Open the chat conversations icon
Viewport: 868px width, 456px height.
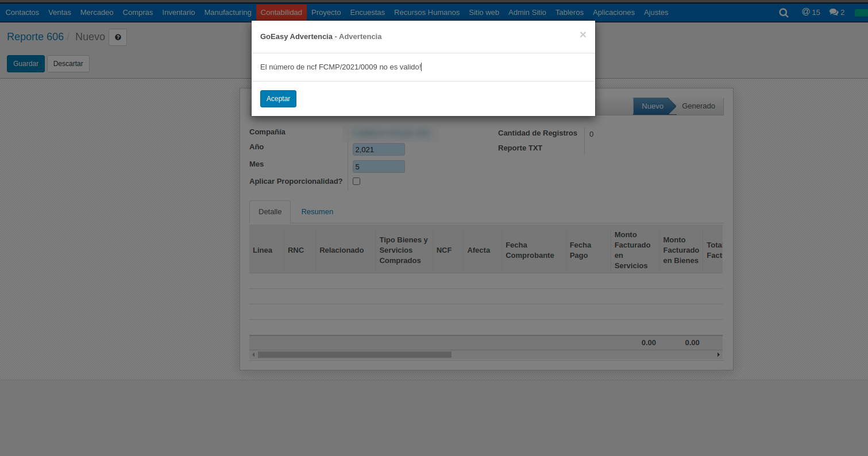coord(837,12)
